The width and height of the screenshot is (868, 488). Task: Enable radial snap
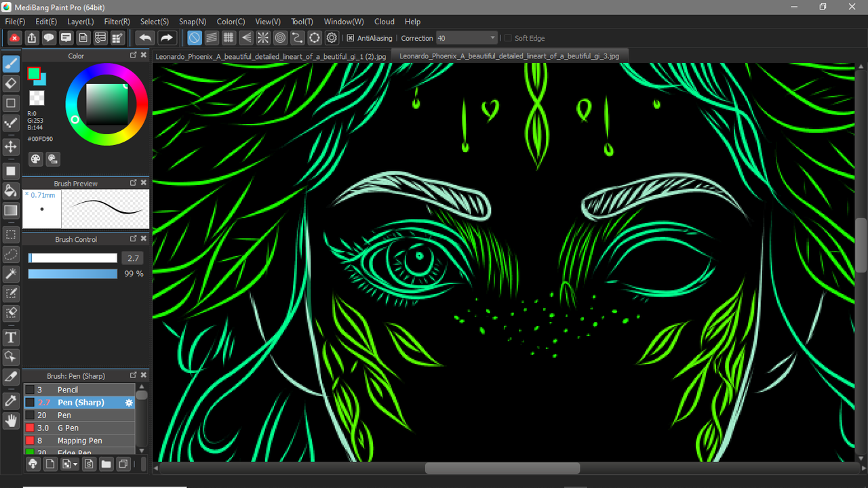263,38
